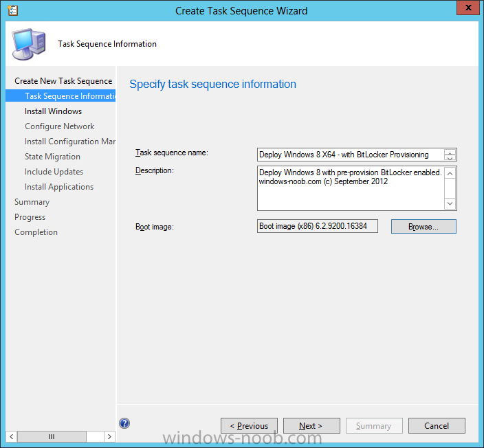Select Progress step in sidebar
Screen dimensions: 484x448
tap(30, 217)
